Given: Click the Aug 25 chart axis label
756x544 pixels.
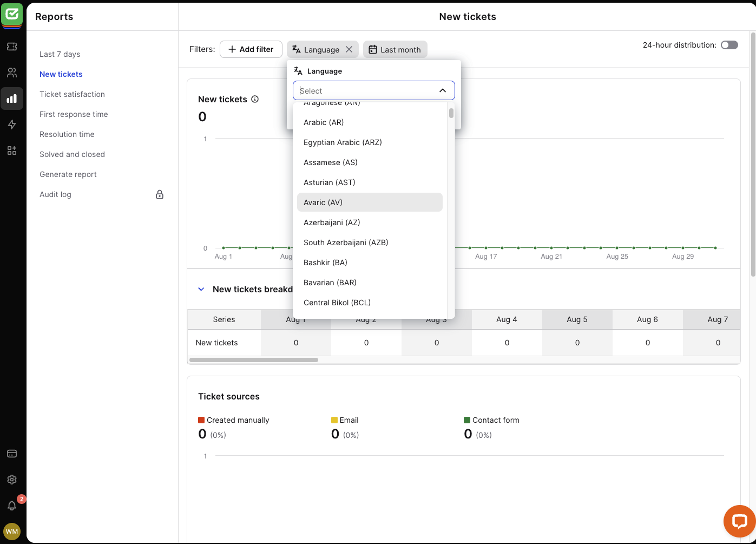Looking at the screenshot, I should [617, 257].
